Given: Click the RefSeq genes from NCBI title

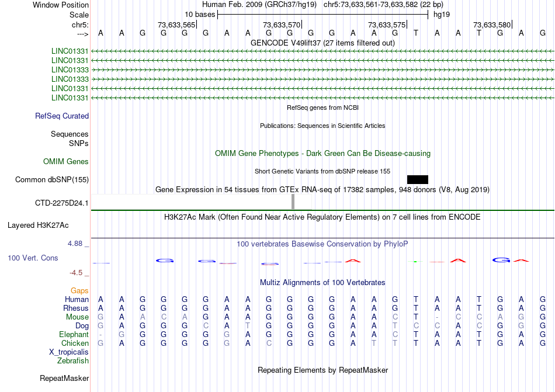Looking at the screenshot, I should [x=322, y=107].
